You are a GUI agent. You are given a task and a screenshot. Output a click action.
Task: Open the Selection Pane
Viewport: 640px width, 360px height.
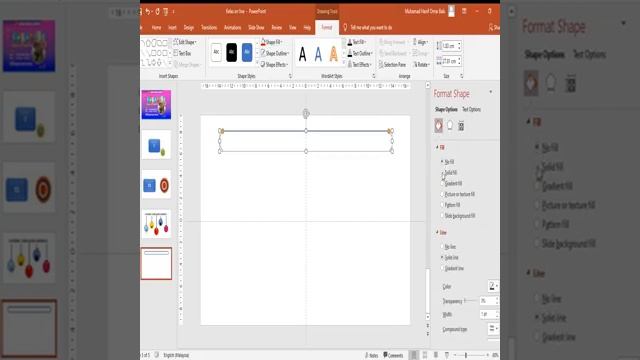[x=392, y=64]
